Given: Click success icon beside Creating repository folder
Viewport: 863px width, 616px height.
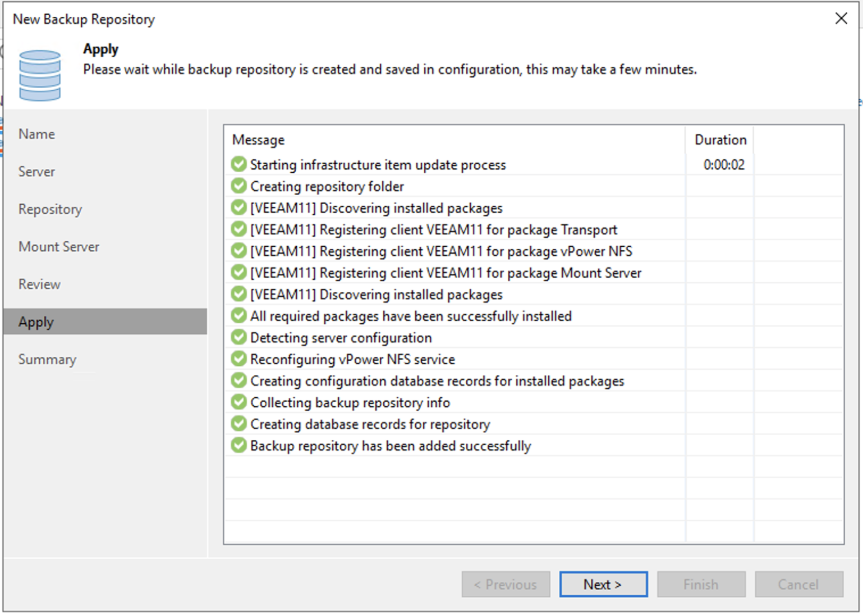Looking at the screenshot, I should [239, 186].
